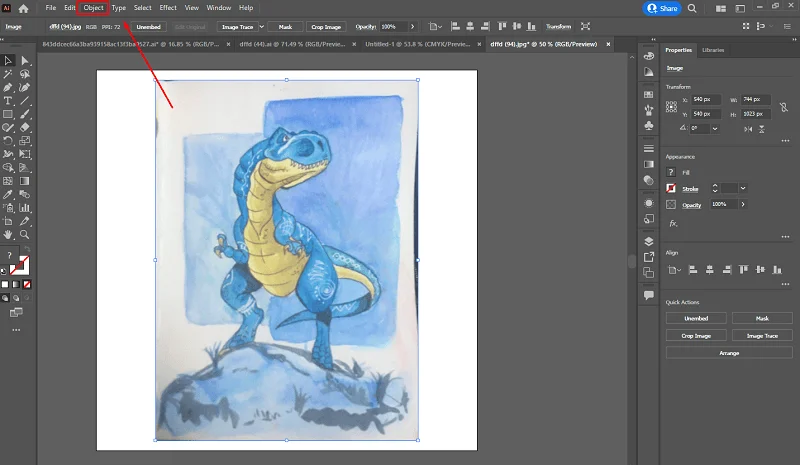
Task: Open the Swatches panel icon in the dock
Action: tap(648, 94)
